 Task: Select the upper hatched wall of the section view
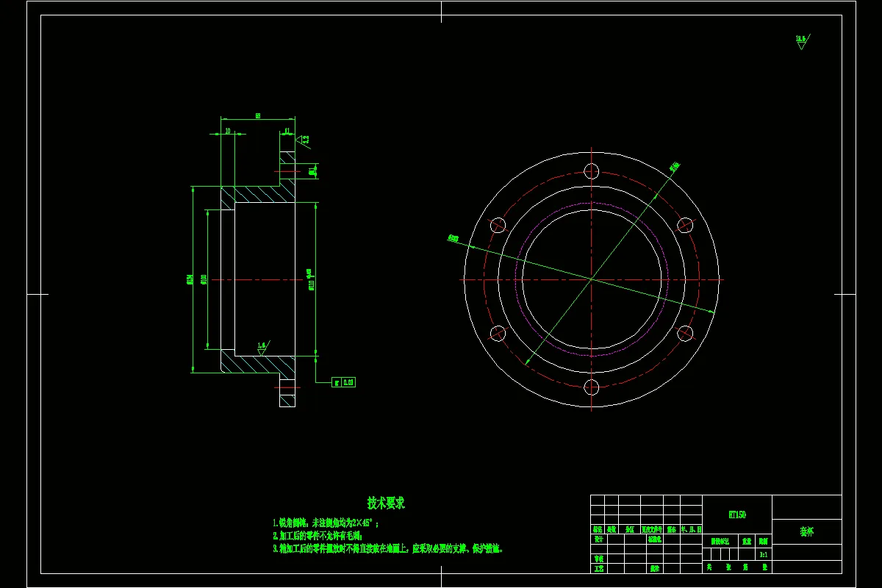[257, 195]
